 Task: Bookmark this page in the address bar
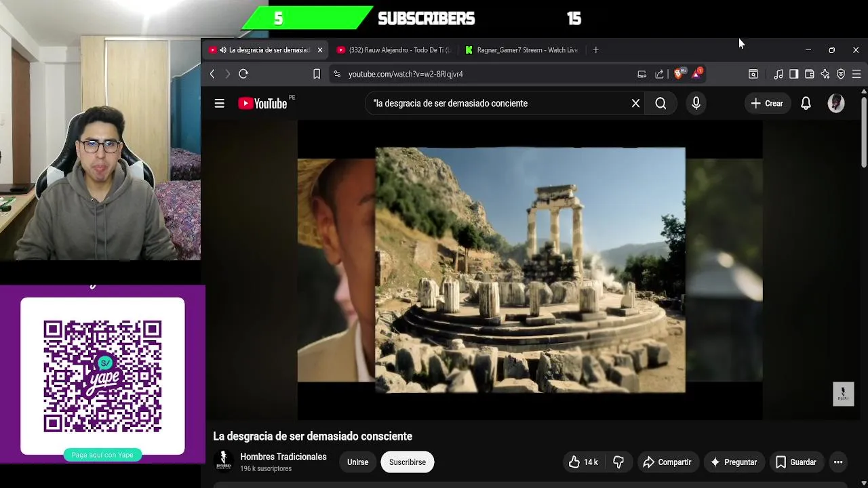click(317, 74)
